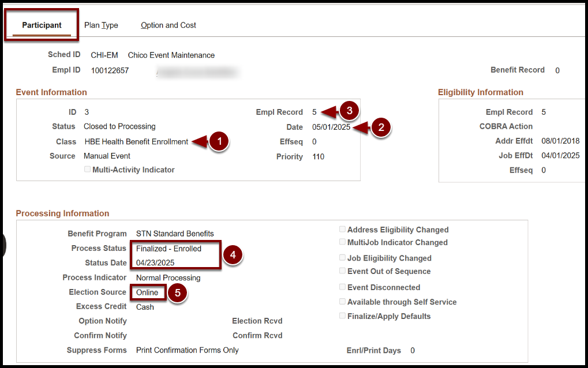Open the Plan Type tab
The image size is (588, 368).
pos(101,25)
